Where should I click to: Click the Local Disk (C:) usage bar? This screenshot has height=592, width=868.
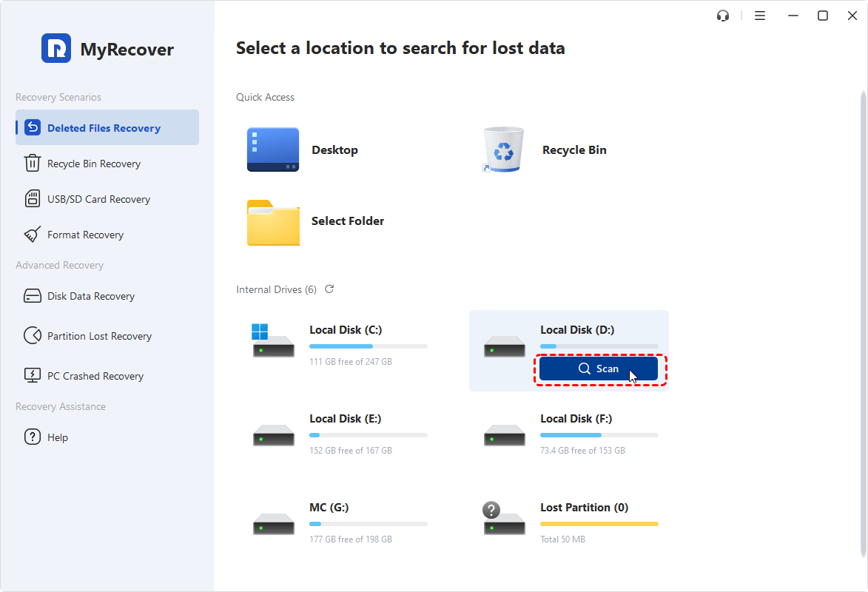368,346
